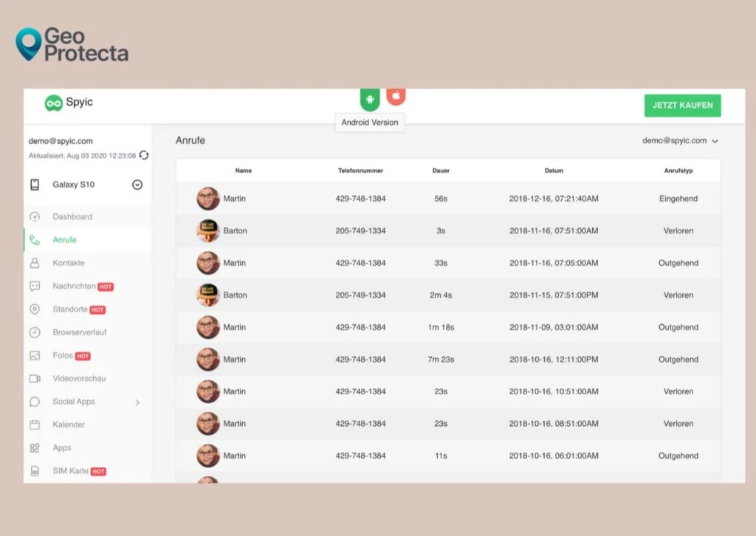This screenshot has width=756, height=536.
Task: Click the date 2018-11-16, 07:05:00AM
Action: (x=554, y=263)
